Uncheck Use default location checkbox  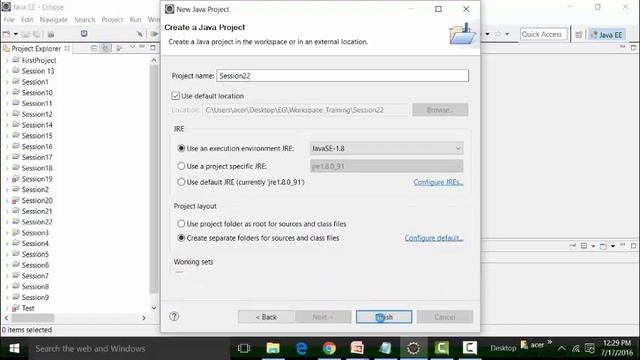tap(176, 96)
